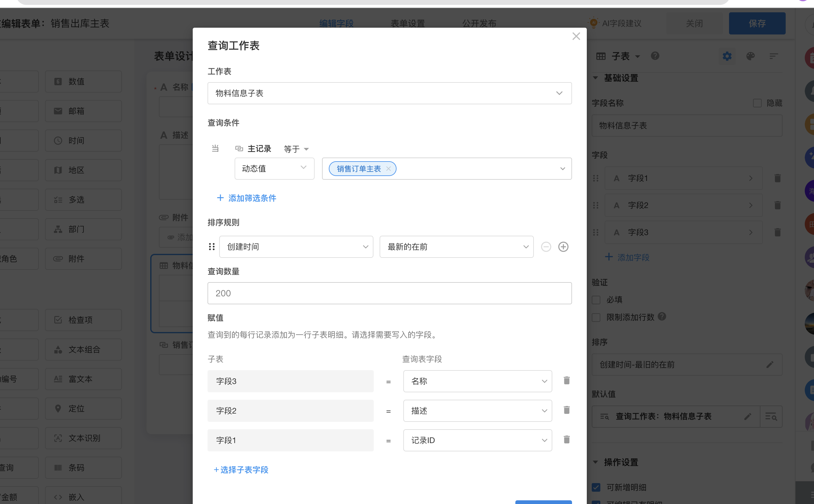Viewport: 814px width, 504px height.
Task: Click the settings gear icon in right panel
Action: pyautogui.click(x=727, y=56)
